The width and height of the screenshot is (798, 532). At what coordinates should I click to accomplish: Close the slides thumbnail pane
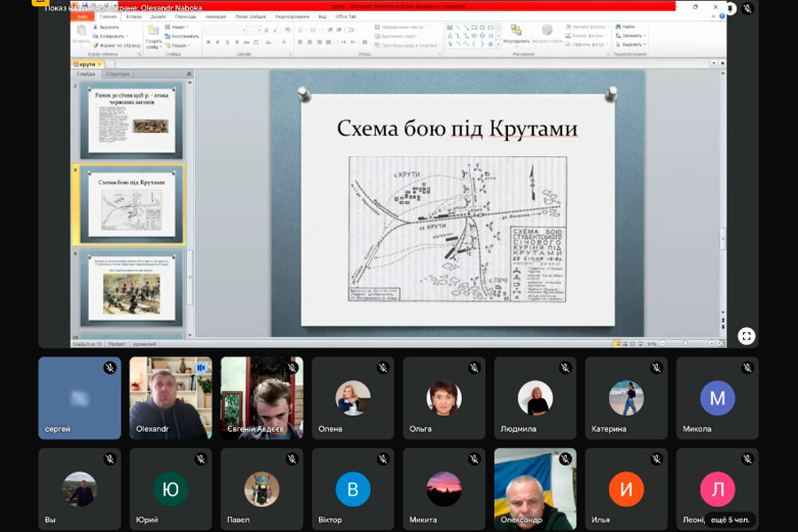(189, 74)
